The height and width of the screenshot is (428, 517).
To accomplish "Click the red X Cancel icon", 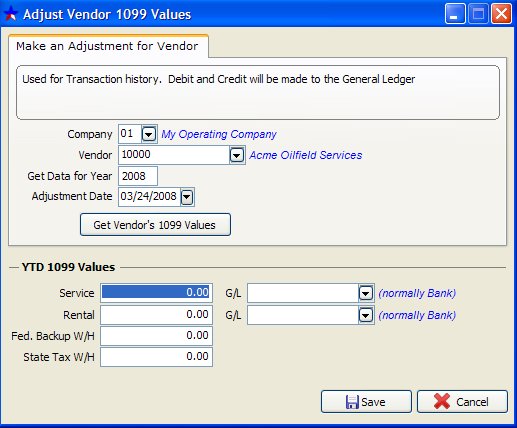I will [442, 401].
